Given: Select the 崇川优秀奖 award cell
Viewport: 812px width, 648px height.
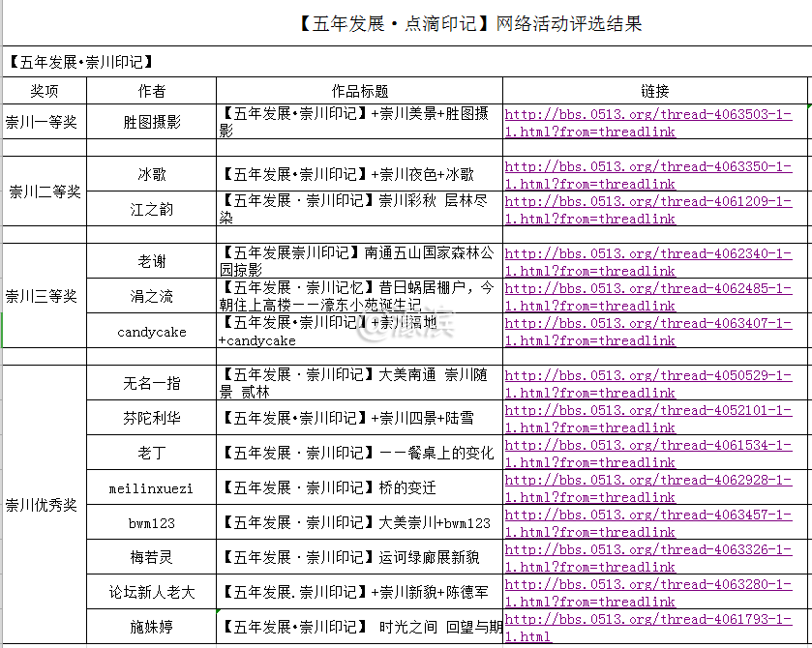Looking at the screenshot, I should [44, 505].
